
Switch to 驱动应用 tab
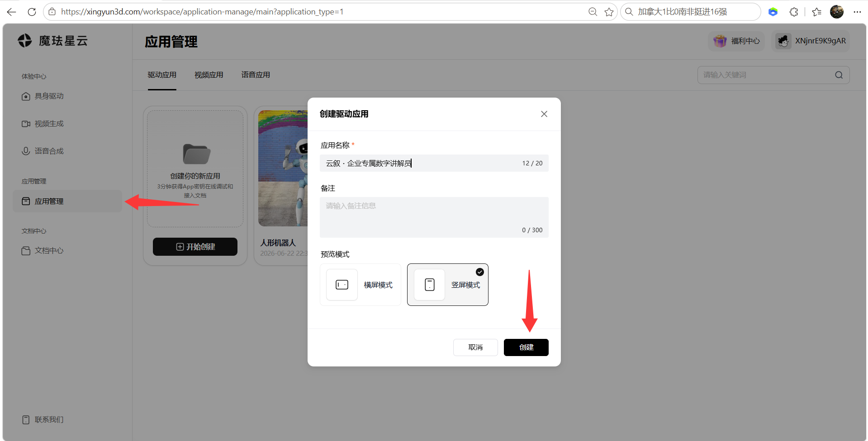(x=162, y=75)
